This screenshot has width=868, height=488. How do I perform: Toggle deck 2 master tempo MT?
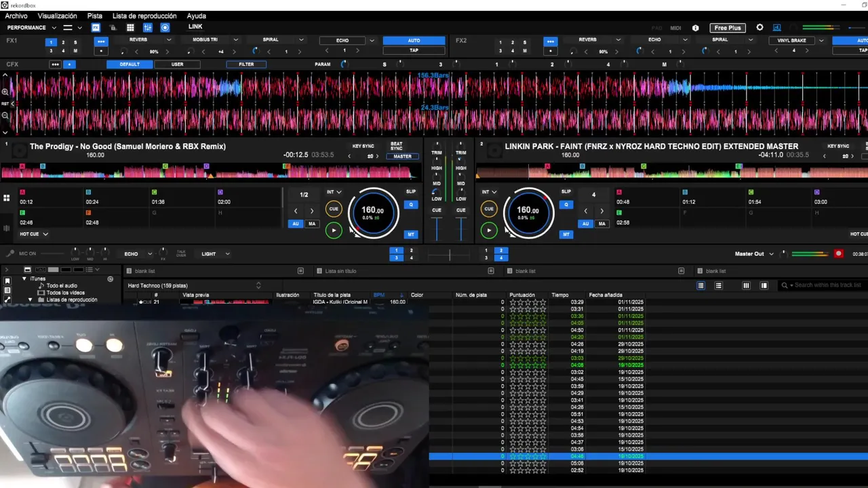point(566,235)
